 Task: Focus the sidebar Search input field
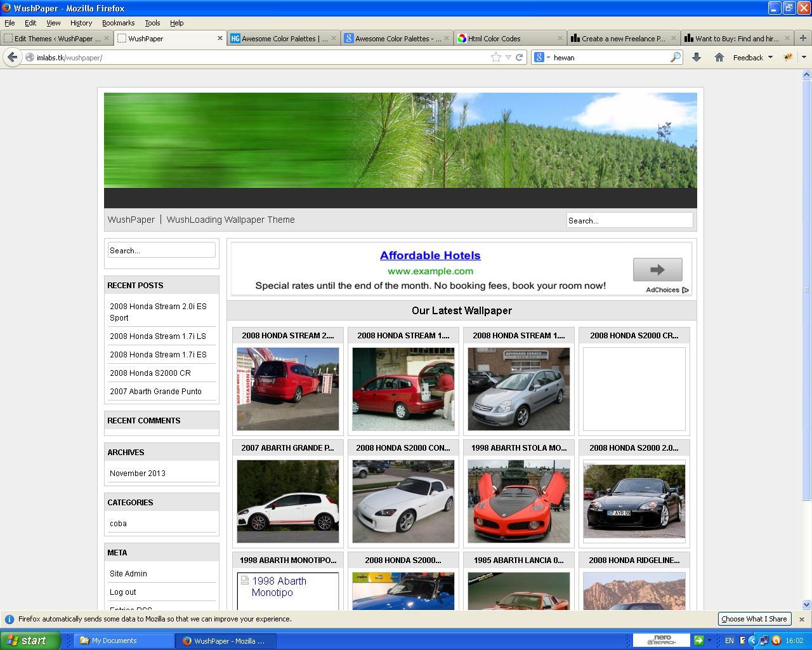point(161,251)
